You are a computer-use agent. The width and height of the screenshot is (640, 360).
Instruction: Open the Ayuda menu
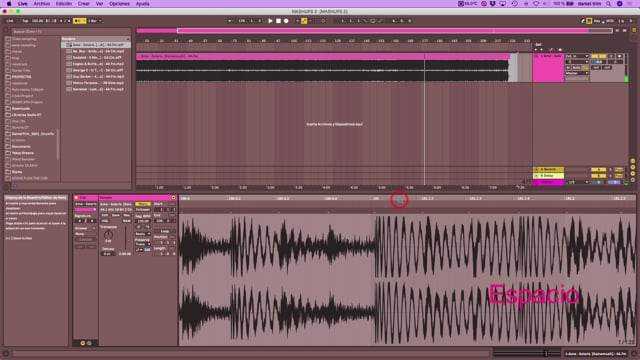[142, 4]
